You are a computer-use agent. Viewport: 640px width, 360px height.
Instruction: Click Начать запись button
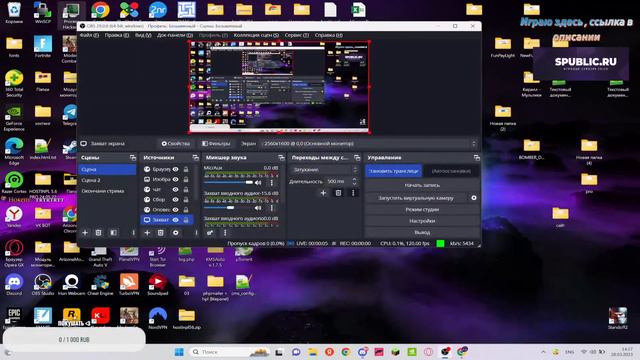pyautogui.click(x=422, y=185)
